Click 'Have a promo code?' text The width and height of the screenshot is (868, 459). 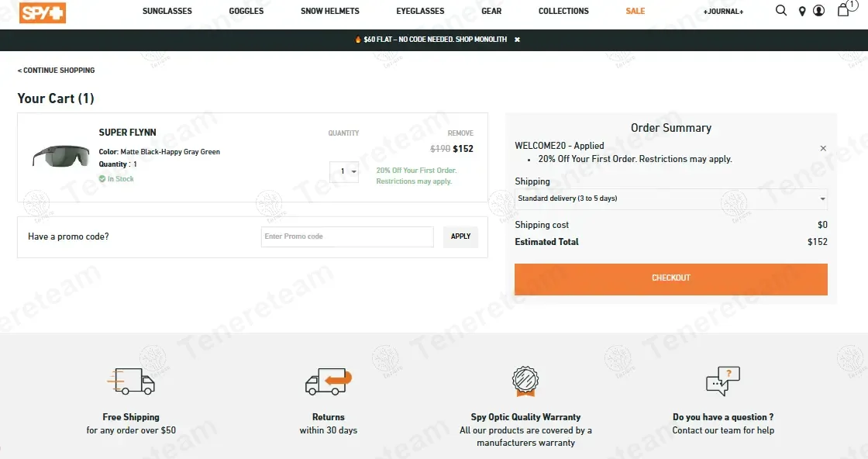[68, 236]
